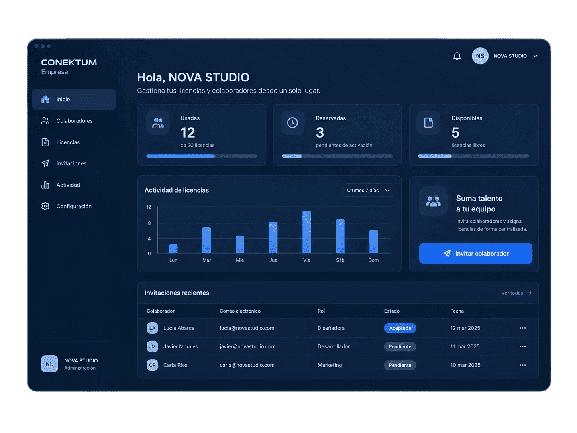The width and height of the screenshot is (577, 433).
Task: Click Carla Ríos's avatar in the table
Action: 152,365
